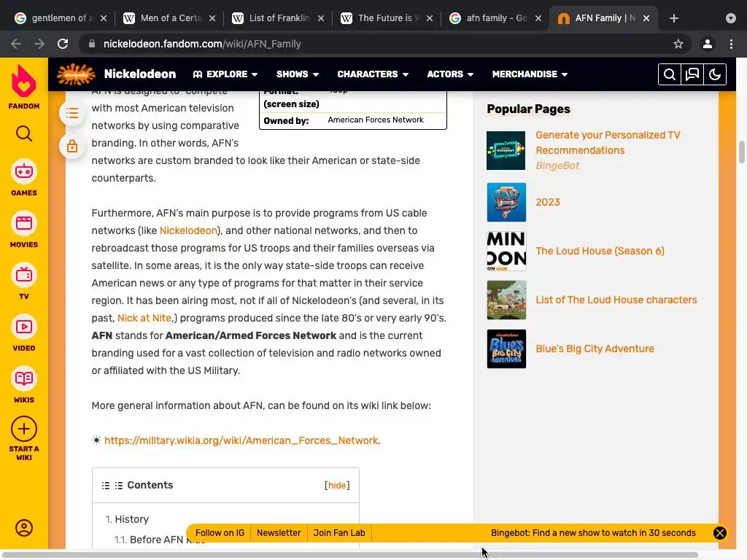Open wiki search in the top navigation

pos(670,74)
